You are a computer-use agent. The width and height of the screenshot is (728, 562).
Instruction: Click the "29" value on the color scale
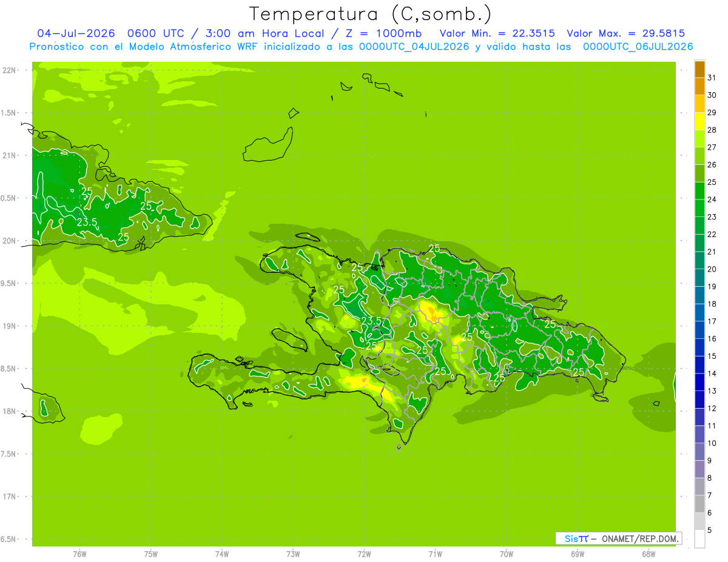(x=712, y=112)
